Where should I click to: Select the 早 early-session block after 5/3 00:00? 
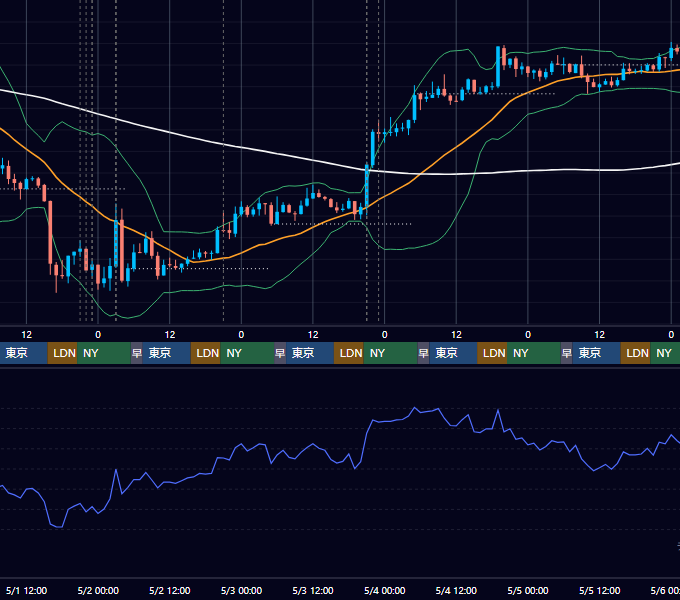280,353
